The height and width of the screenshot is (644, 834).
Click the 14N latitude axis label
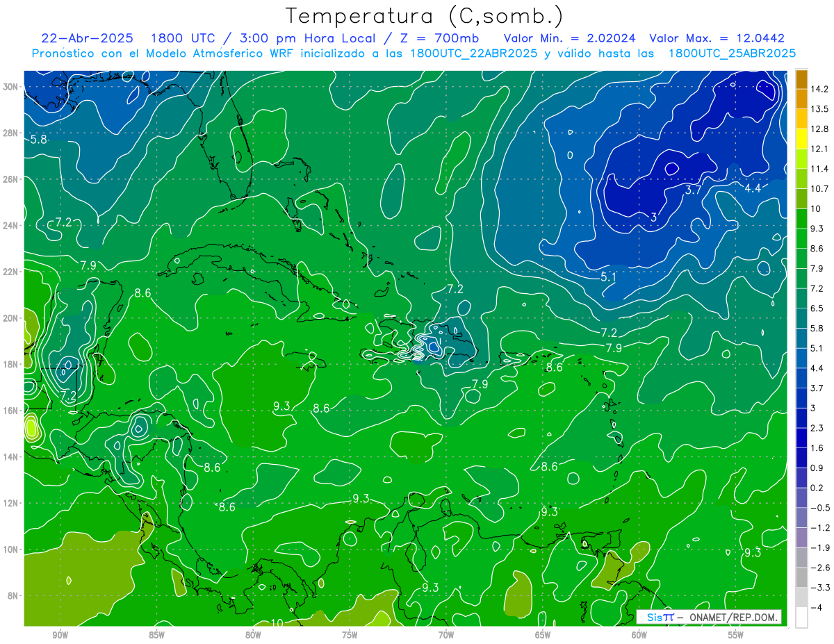pyautogui.click(x=12, y=457)
